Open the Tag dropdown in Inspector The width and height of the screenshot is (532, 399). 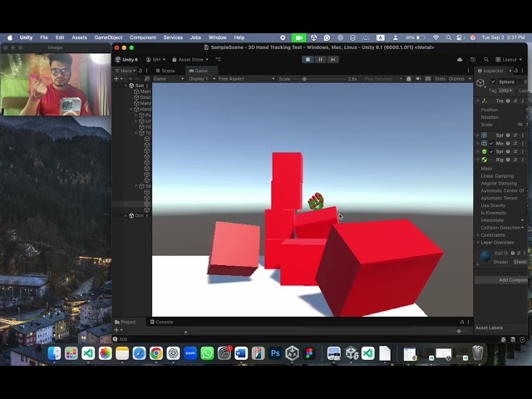[x=506, y=91]
